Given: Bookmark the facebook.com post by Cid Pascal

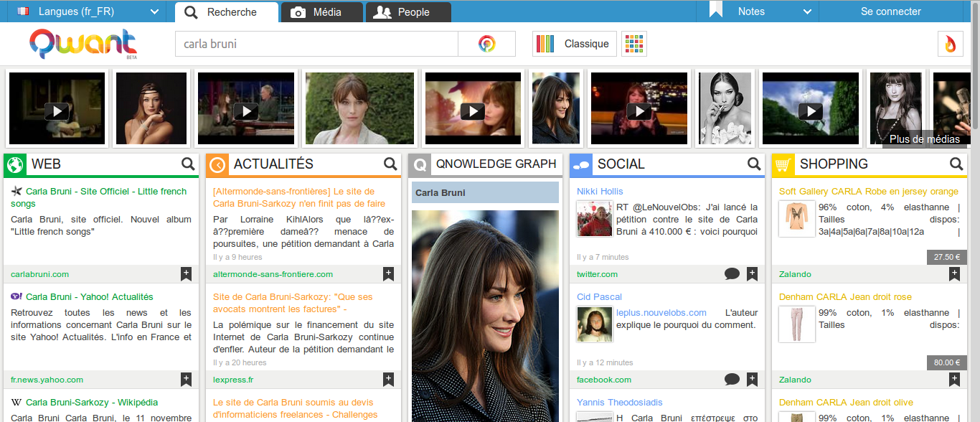Looking at the screenshot, I should tap(752, 379).
